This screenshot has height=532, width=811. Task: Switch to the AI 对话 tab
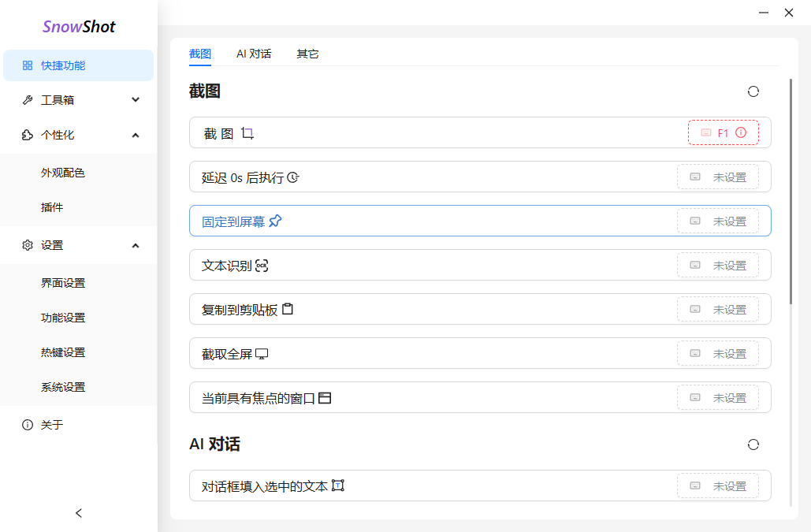tap(254, 54)
